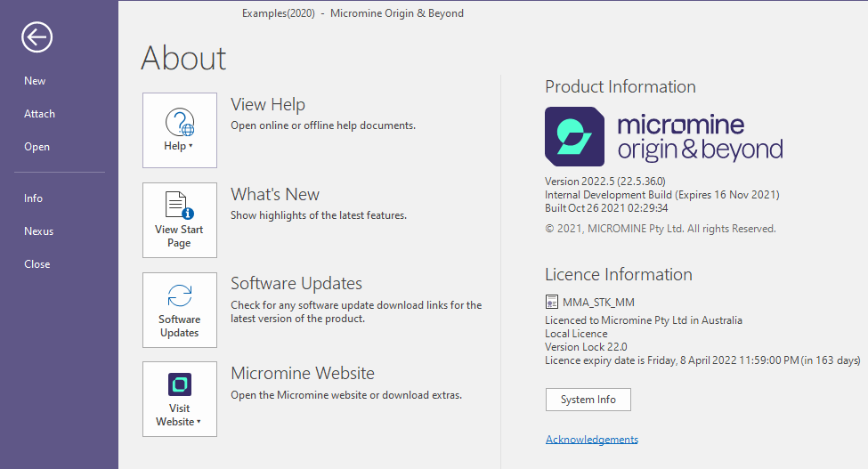Click the MMA_STK_MM licence certificate icon
Image resolution: width=868 pixels, height=469 pixels.
click(552, 302)
